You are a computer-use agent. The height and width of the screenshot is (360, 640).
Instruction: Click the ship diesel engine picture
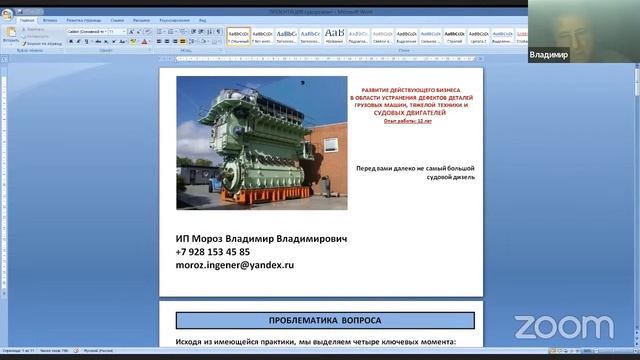pyautogui.click(x=262, y=143)
